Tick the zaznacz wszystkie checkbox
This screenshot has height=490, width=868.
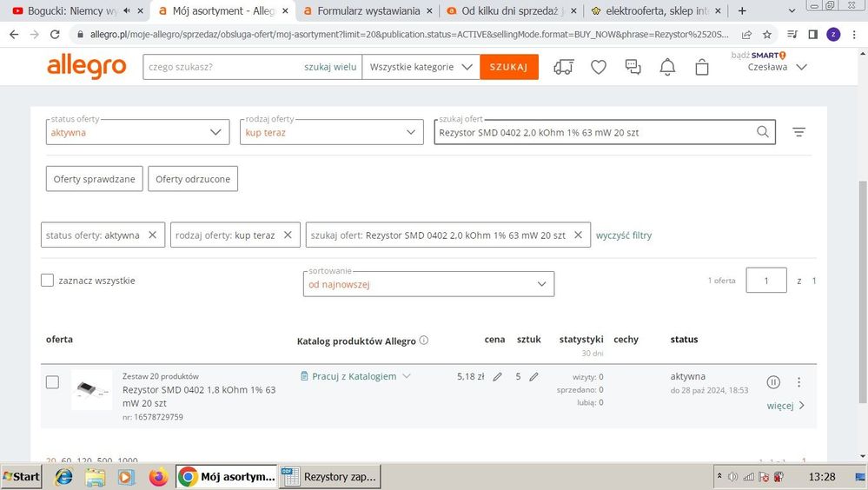click(x=48, y=280)
